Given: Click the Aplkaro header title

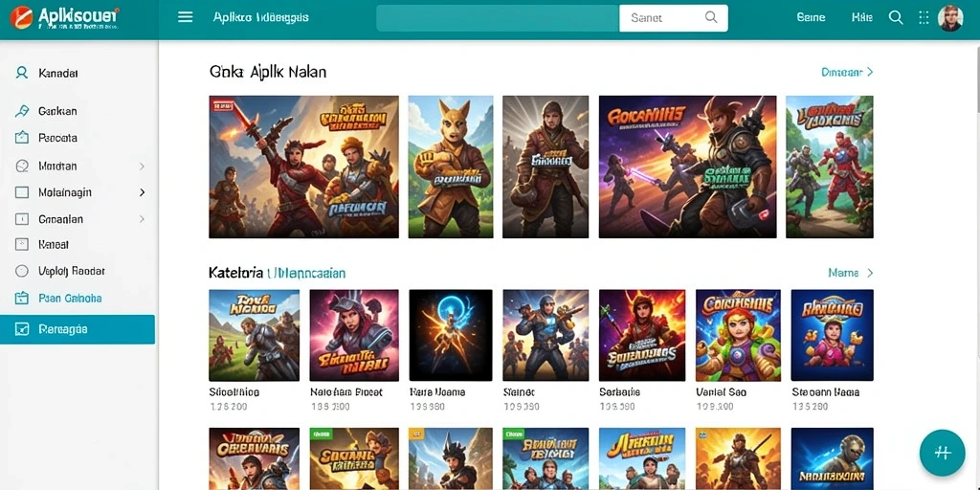Looking at the screenshot, I should pos(260,17).
